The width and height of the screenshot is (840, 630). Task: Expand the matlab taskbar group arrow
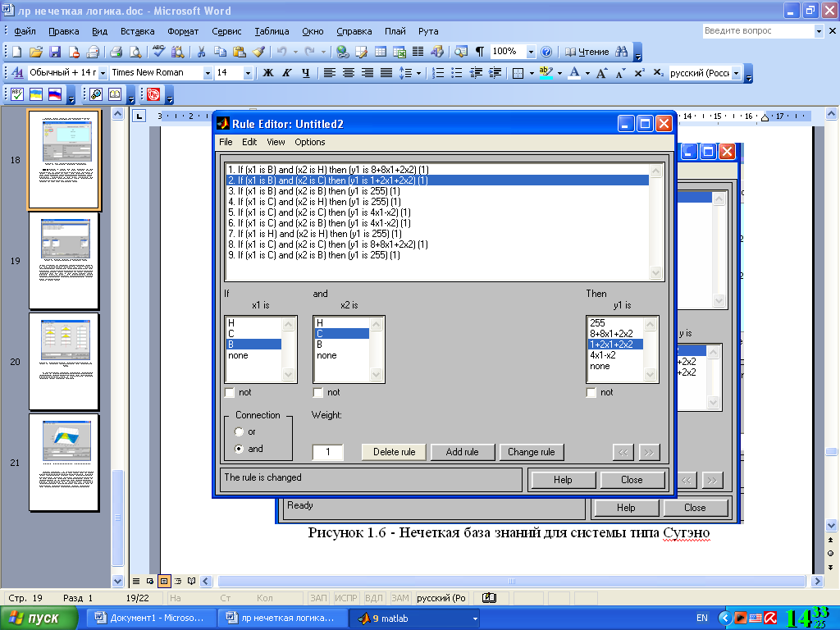click(475, 619)
